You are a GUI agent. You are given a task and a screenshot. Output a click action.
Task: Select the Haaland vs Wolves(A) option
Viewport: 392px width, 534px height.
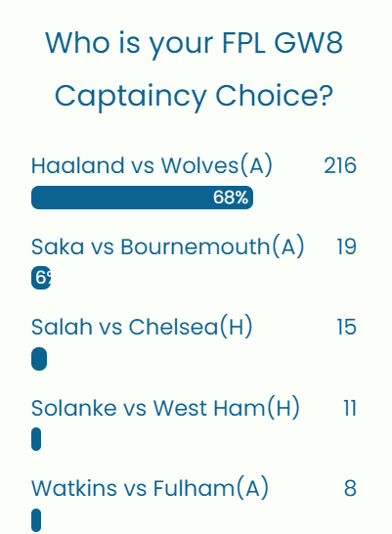tap(152, 165)
